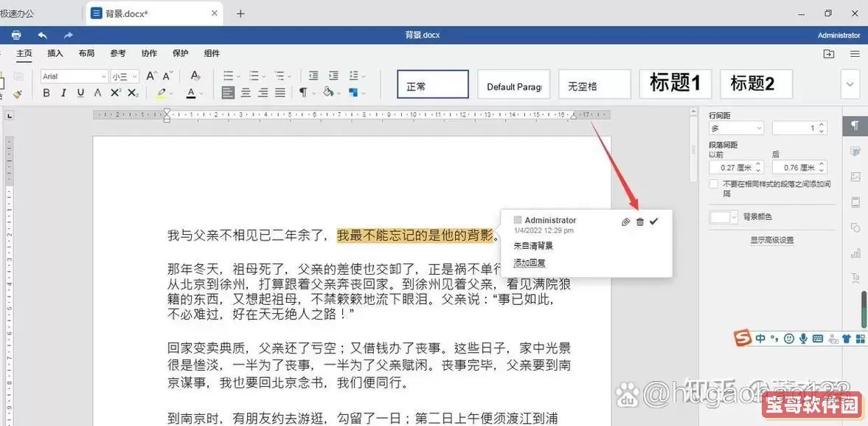Open a new tab with the plus button
This screenshot has width=868, height=426.
click(x=240, y=13)
